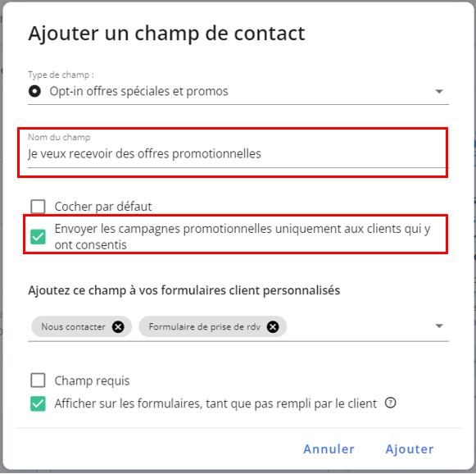Screen dimensions: 476x474
Task: Click the "Nous contacter" form chip label
Action: tap(73, 327)
